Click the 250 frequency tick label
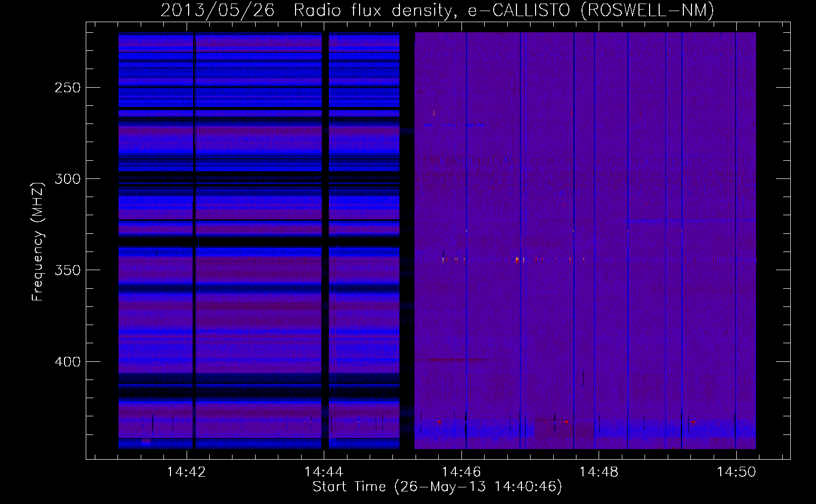 68,88
